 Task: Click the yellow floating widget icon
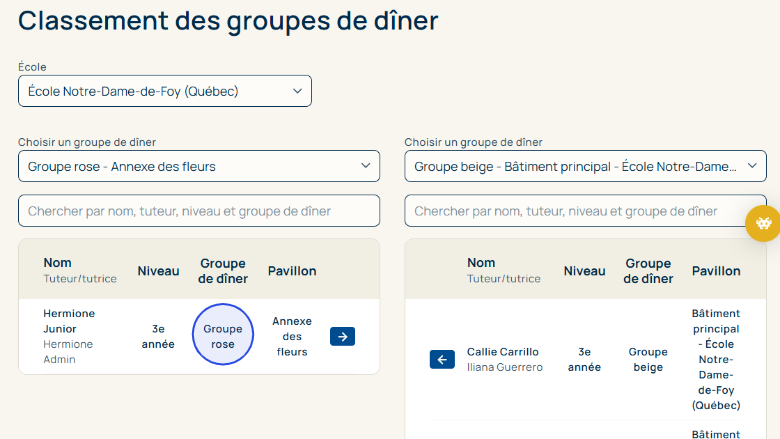763,224
